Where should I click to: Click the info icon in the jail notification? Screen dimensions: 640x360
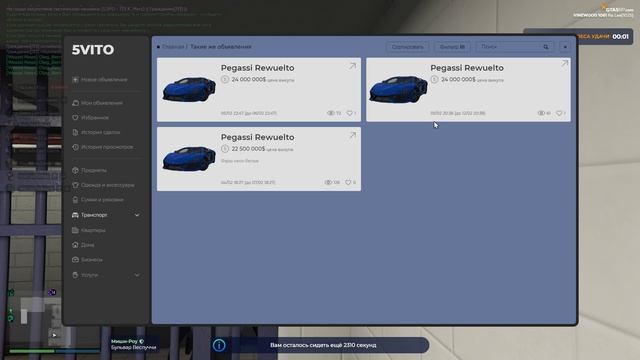coord(219,345)
